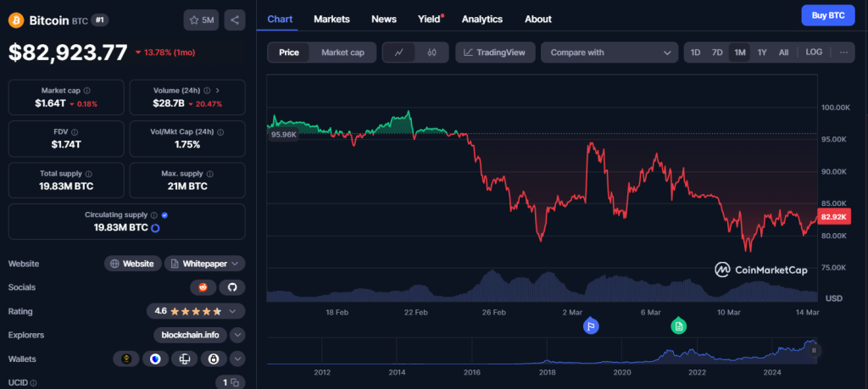This screenshot has width=868, height=389.
Task: Open the blockchain.info explorer link
Action: coord(191,336)
